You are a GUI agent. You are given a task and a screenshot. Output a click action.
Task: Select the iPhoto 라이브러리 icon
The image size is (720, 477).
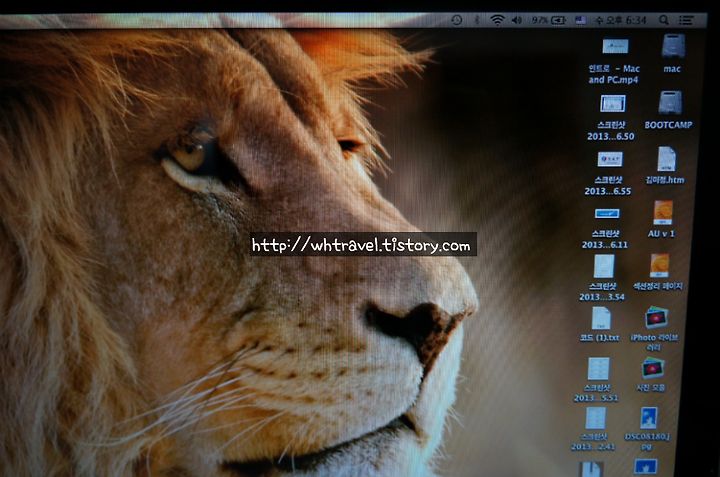coord(656,318)
